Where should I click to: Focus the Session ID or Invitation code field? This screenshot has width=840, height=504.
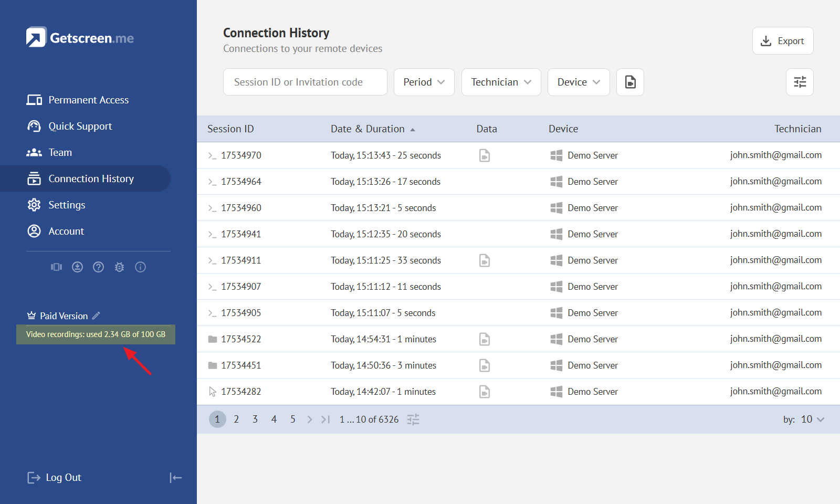tap(304, 82)
